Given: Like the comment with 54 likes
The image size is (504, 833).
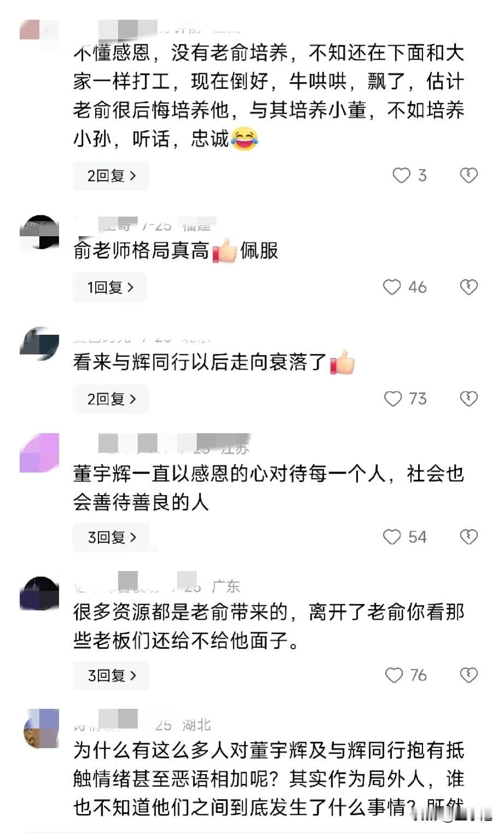Looking at the screenshot, I should pyautogui.click(x=392, y=537).
